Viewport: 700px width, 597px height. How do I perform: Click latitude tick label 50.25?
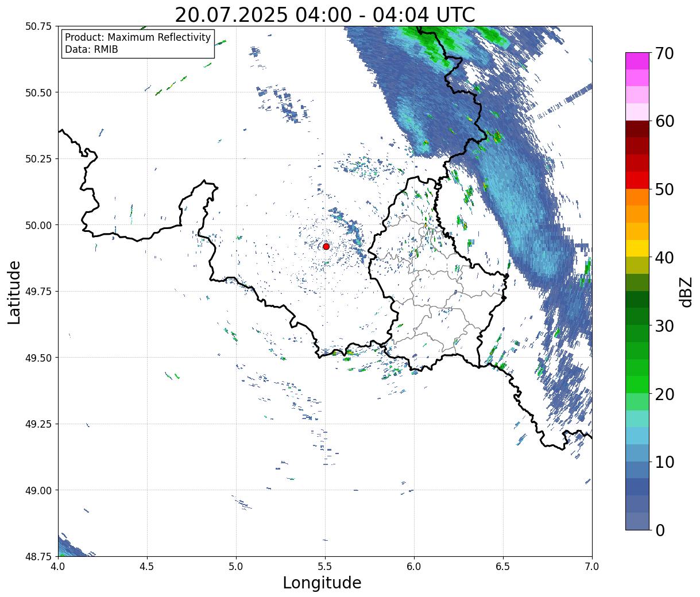coord(38,159)
